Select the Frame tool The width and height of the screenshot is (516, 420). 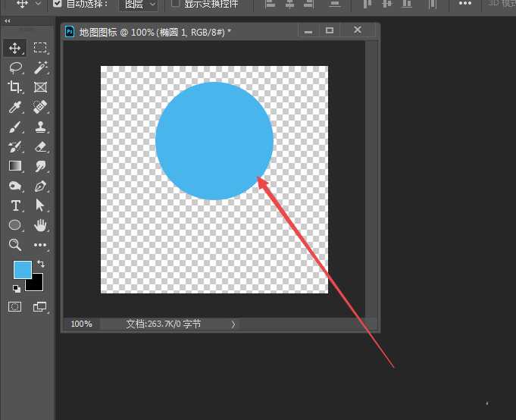[x=40, y=87]
